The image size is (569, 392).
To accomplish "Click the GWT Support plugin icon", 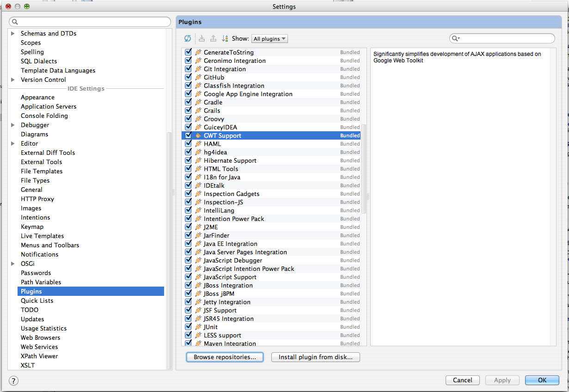I will [x=198, y=135].
